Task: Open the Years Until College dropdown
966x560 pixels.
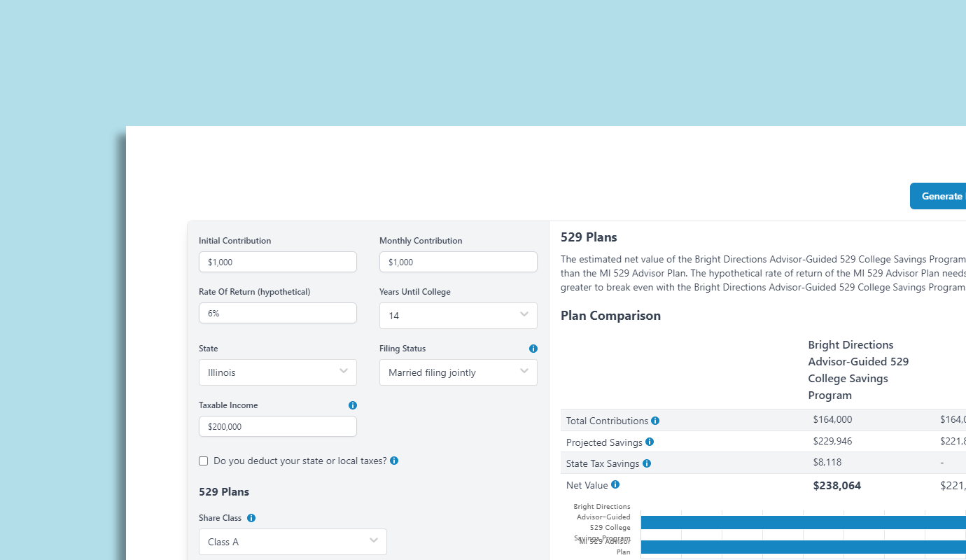Action: pyautogui.click(x=458, y=316)
